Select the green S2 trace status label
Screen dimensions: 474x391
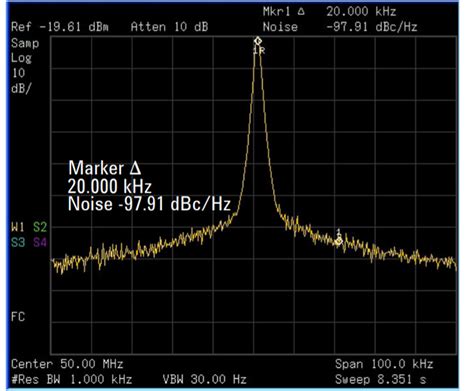40,227
